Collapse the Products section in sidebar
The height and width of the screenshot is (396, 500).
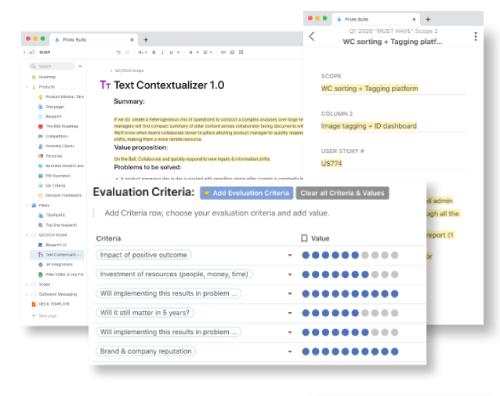[27, 87]
